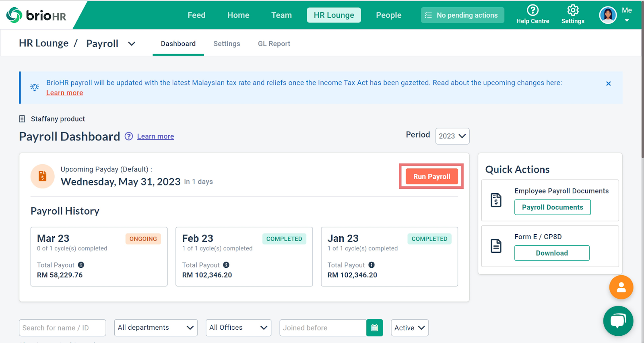Click the lightbulb icon in the banner
644x343 pixels.
tap(35, 87)
